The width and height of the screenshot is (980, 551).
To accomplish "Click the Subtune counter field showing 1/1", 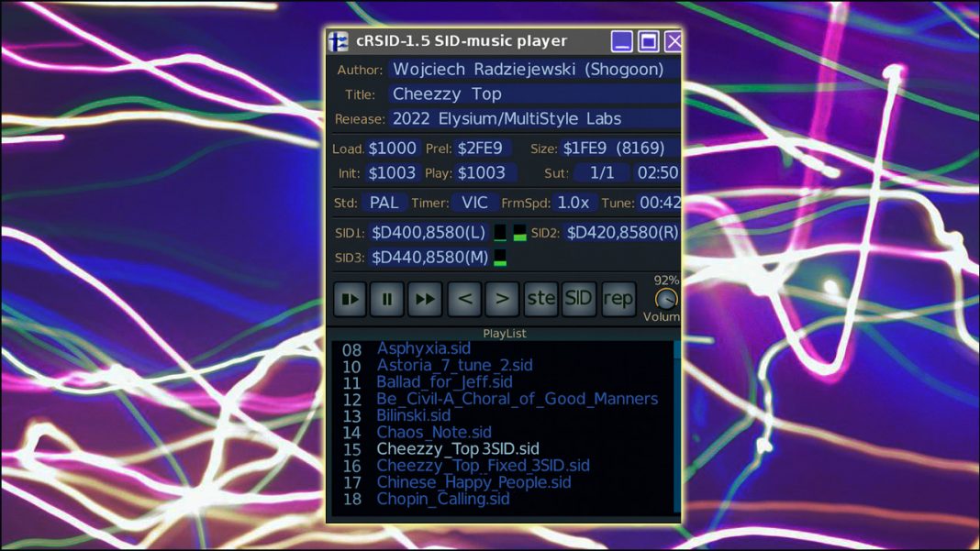I will pyautogui.click(x=601, y=172).
